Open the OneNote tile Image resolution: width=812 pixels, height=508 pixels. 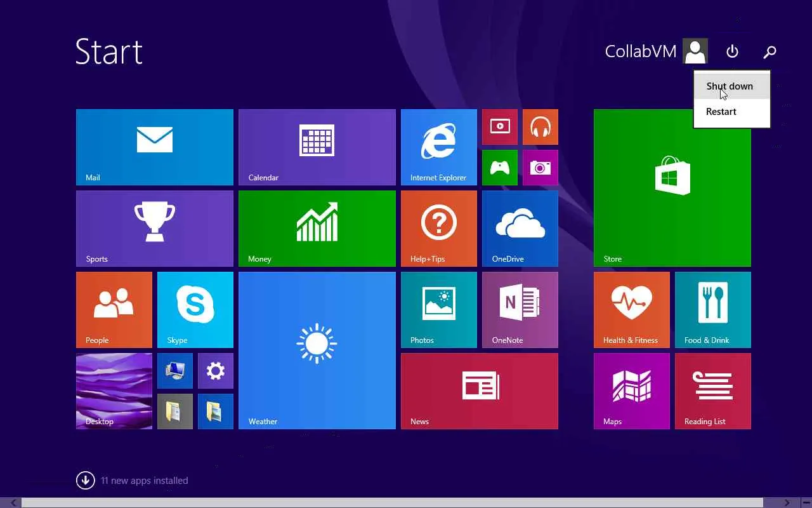tap(520, 310)
